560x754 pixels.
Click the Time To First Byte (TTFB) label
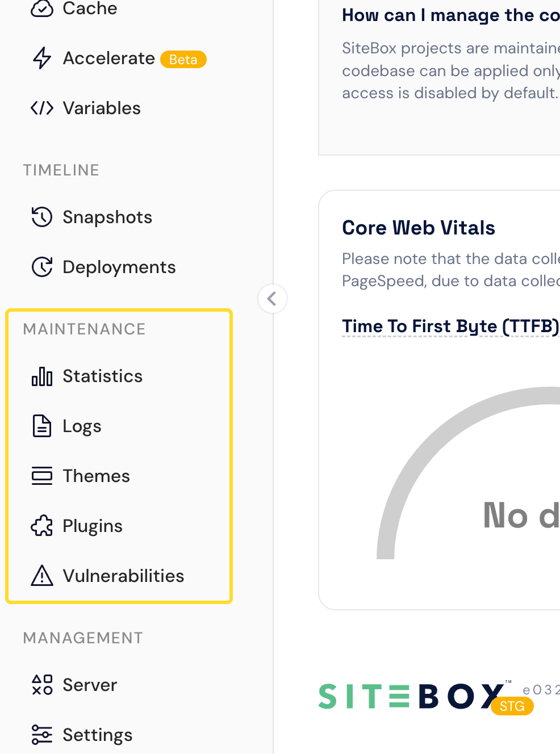[x=450, y=326]
